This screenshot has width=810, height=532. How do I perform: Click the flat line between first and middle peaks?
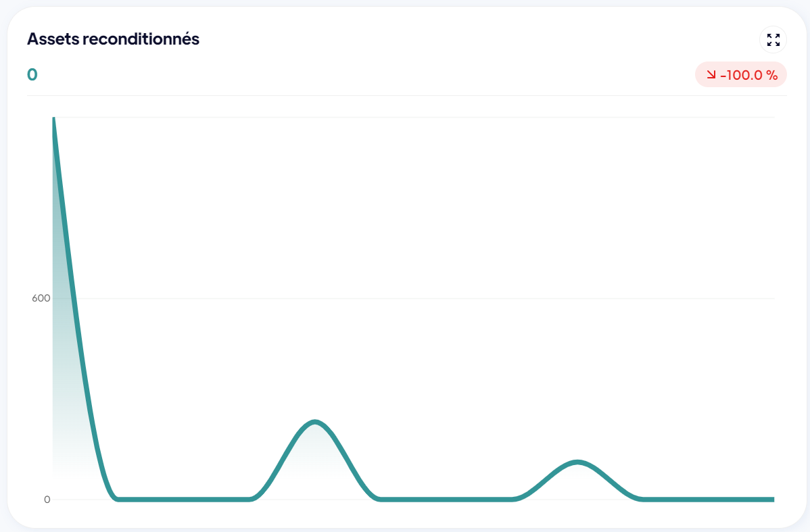point(184,500)
